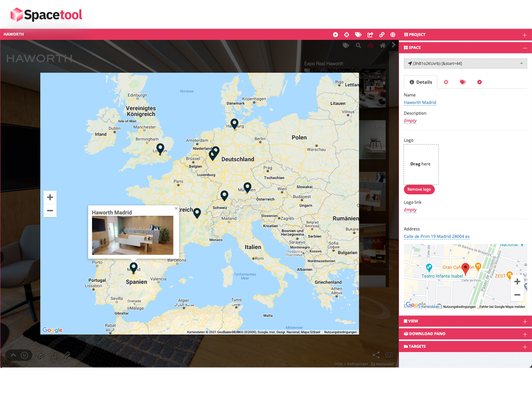Zoom out on the small address map
Screen dimensions: 532x399
[x=517, y=295]
